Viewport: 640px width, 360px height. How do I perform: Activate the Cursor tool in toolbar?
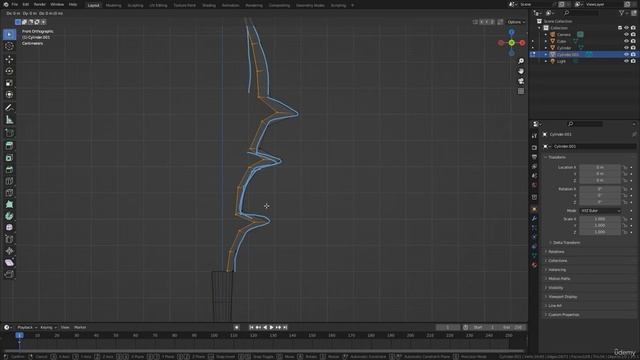pos(9,46)
